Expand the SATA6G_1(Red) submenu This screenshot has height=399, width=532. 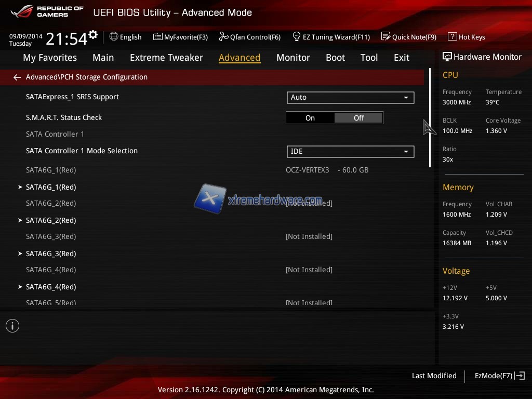point(51,187)
